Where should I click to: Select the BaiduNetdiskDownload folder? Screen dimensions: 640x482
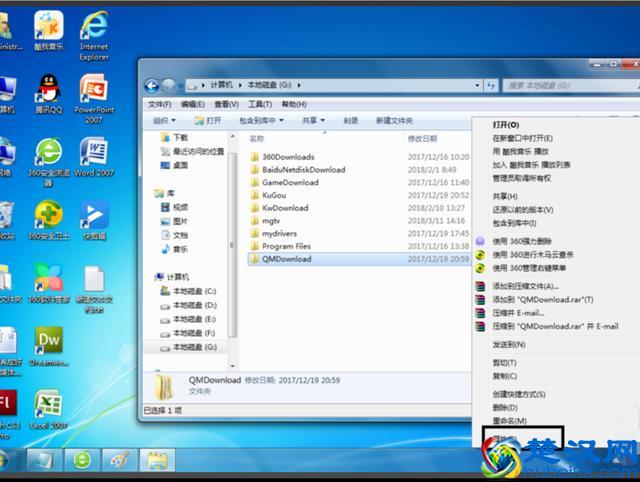point(304,169)
